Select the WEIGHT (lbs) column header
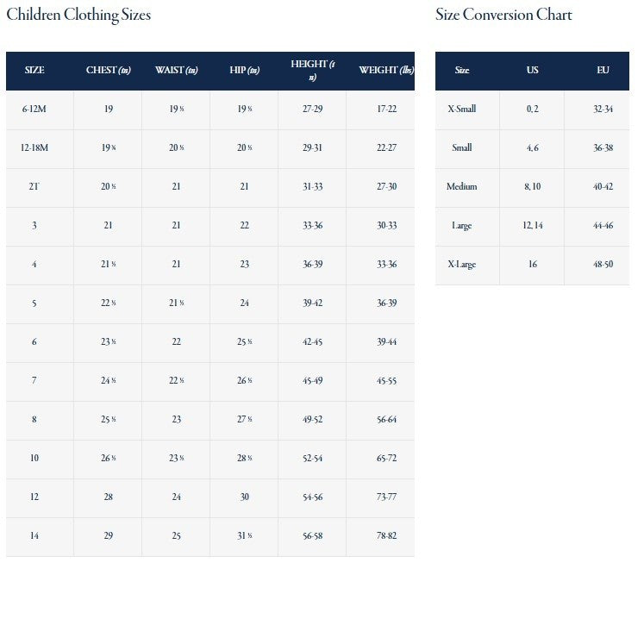The height and width of the screenshot is (644, 644). click(x=380, y=71)
